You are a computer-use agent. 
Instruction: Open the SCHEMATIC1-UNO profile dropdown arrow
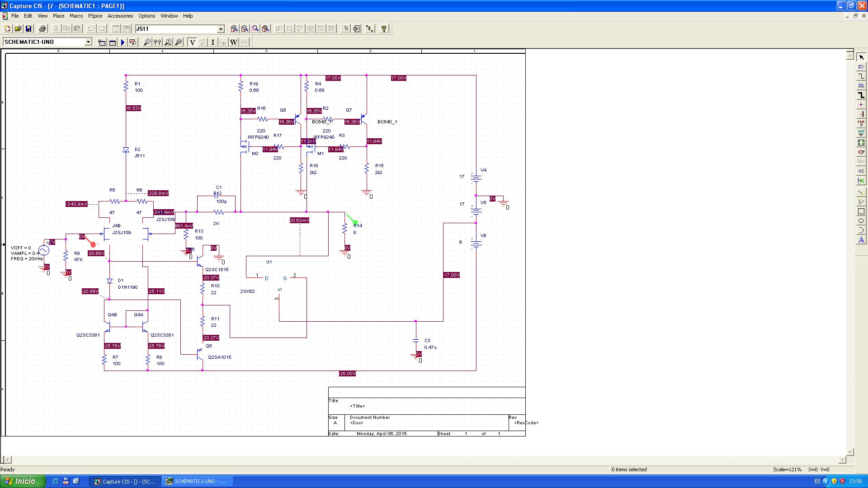[x=88, y=42]
